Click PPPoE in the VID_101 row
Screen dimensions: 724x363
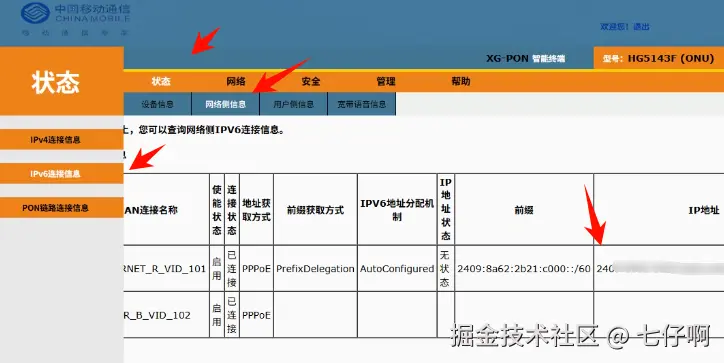(x=256, y=269)
